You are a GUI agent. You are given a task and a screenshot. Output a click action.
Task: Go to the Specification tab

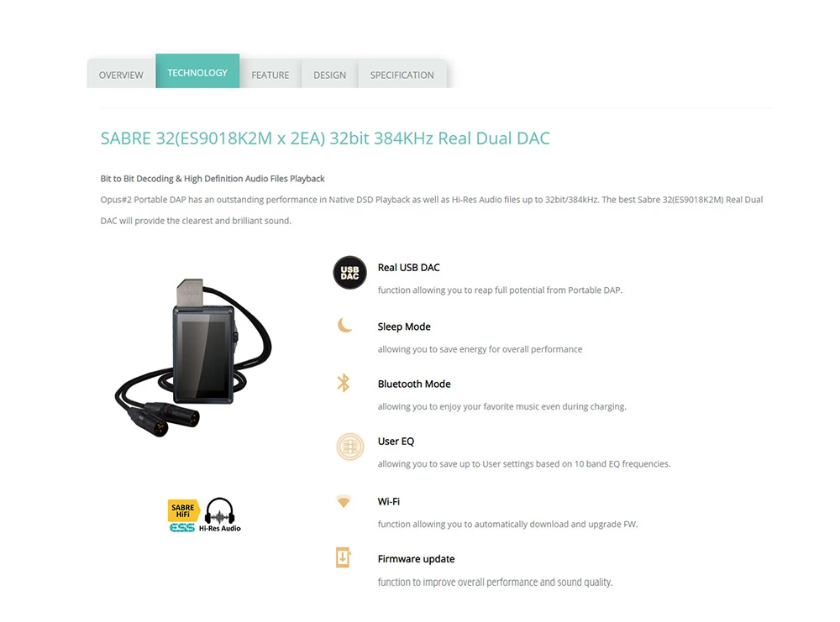(x=402, y=75)
